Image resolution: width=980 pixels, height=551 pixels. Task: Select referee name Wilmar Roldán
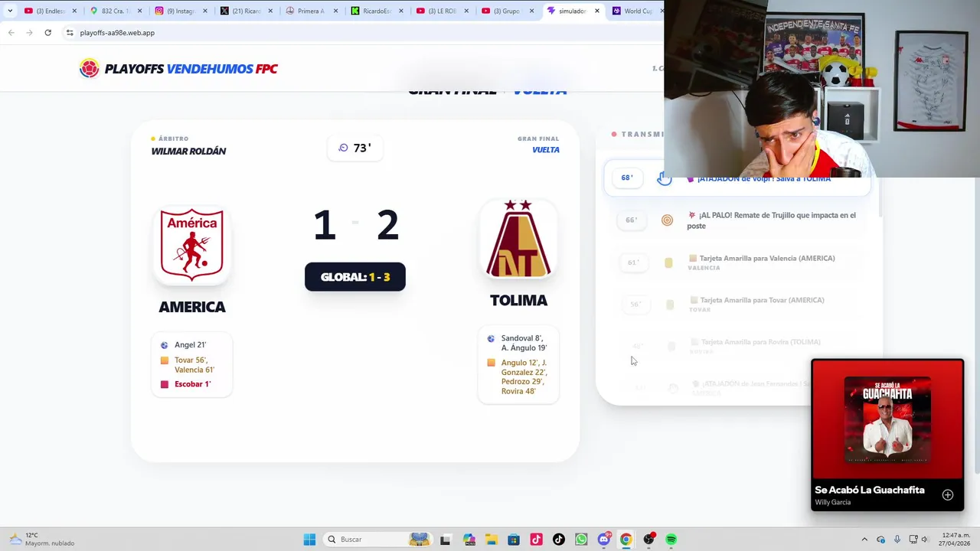pyautogui.click(x=188, y=151)
